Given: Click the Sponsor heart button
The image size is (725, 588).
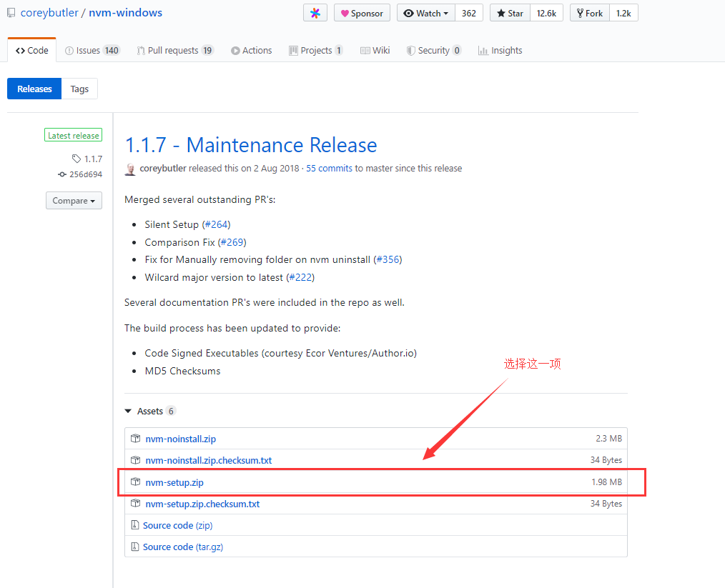Looking at the screenshot, I should 362,13.
